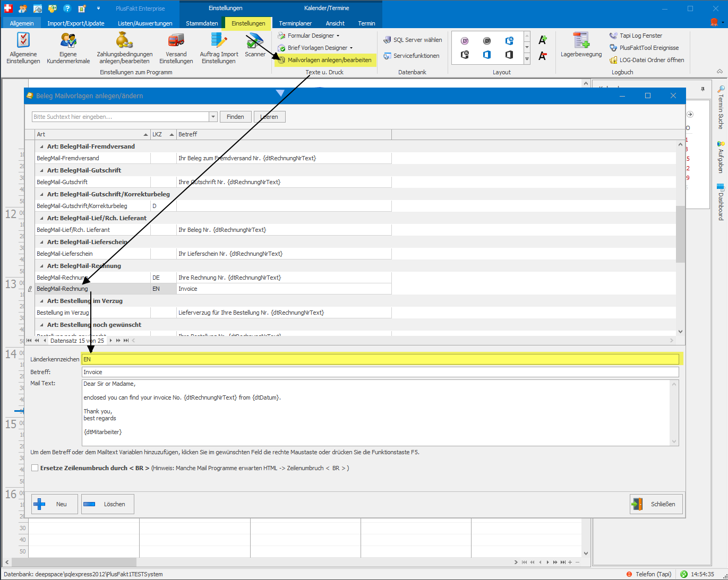Collapse group Art: BelegMail-Rechnung
This screenshot has width=728, height=580.
pos(42,266)
